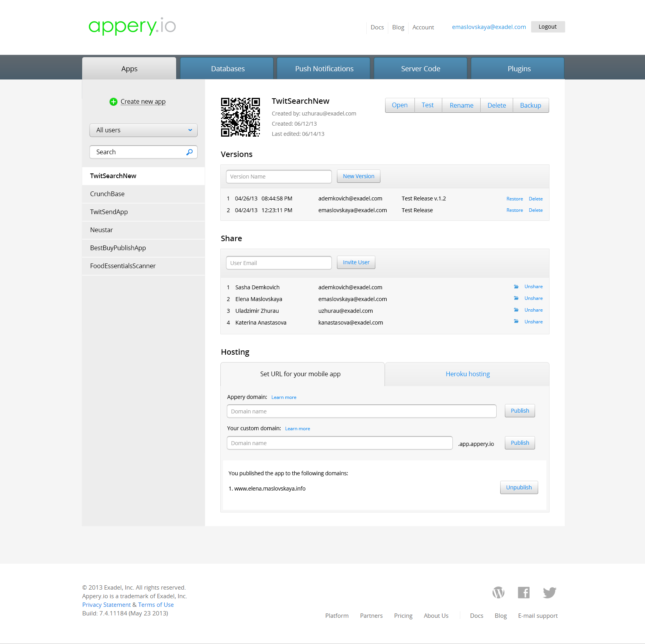This screenshot has height=644, width=645.
Task: Click the TwitSearchNew QR code image
Action: coord(240,117)
